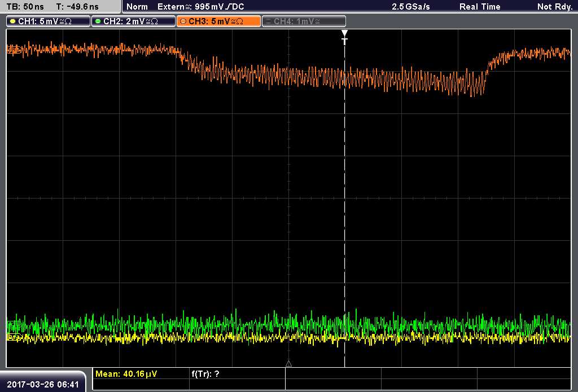The width and height of the screenshot is (578, 392).
Task: Click the yellow indicator dot in CH1 tab
Action: pos(13,21)
